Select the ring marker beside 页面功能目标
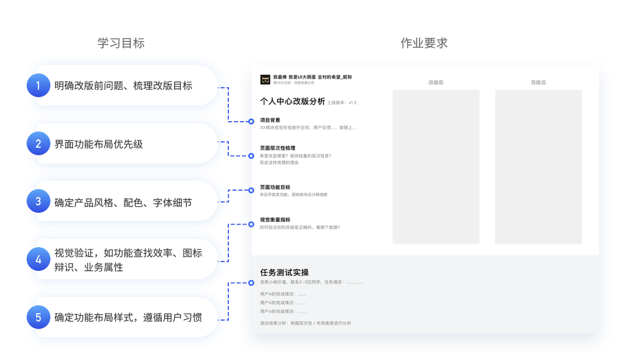The height and width of the screenshot is (364, 624). [x=251, y=190]
